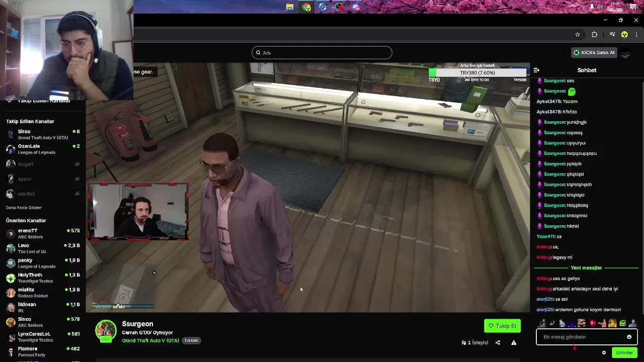Open recommended channel HolyThoth
Screen dimensions: 644x362
[43, 278]
